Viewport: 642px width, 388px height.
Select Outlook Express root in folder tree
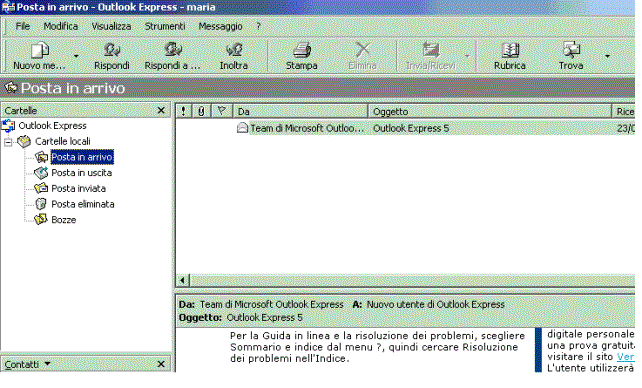(52, 126)
